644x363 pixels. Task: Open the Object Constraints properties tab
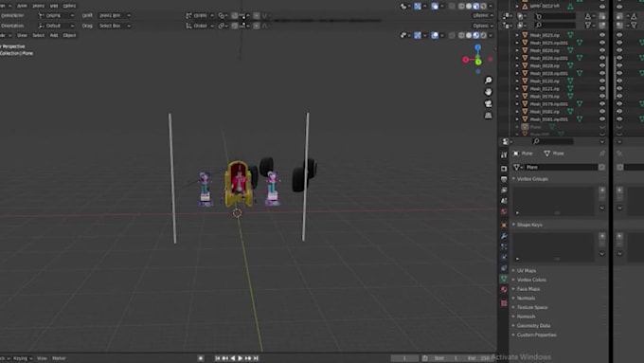point(504,268)
